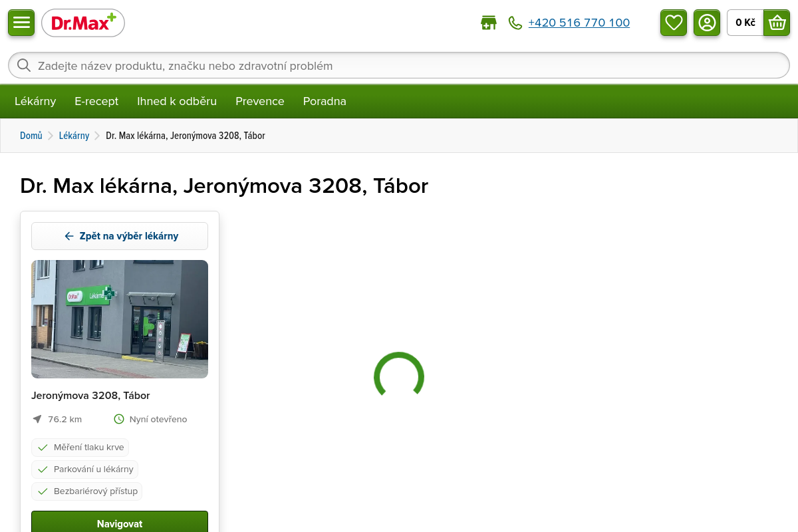Image resolution: width=798 pixels, height=532 pixels.
Task: Click 76.2 km distance text
Action: pos(65,419)
